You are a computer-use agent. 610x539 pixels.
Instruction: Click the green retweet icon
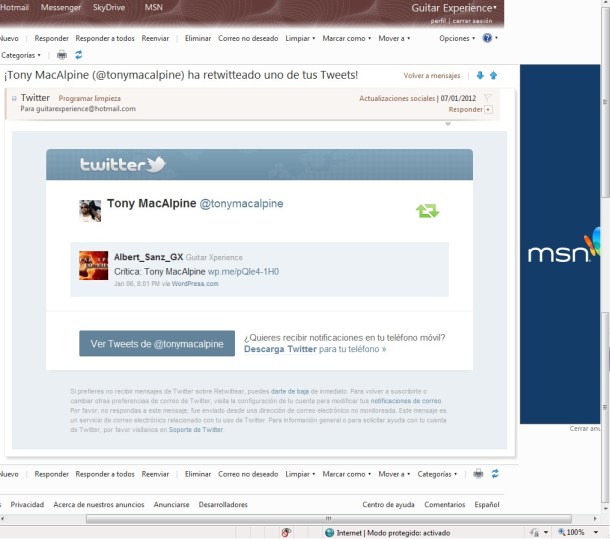(x=427, y=210)
